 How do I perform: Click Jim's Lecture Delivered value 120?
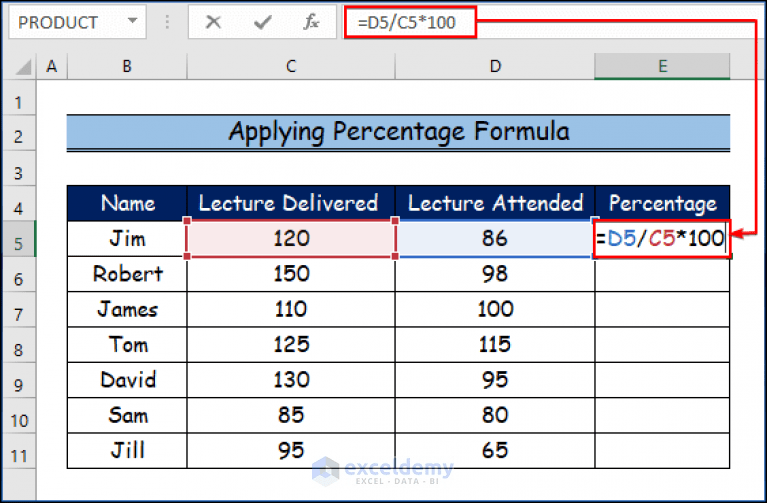click(x=291, y=239)
